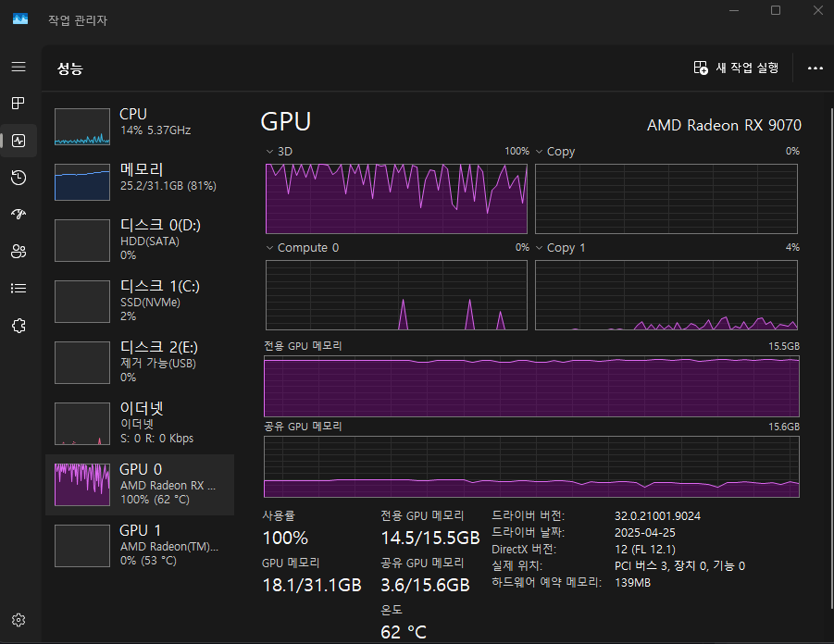Click the Copy 1 utilization graph
The image size is (834, 644).
(666, 295)
